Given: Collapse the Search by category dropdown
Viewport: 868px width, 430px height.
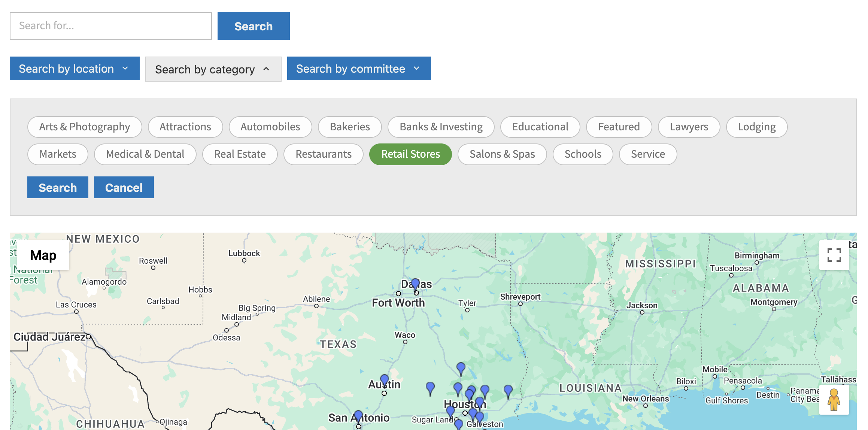Looking at the screenshot, I should click(x=213, y=69).
